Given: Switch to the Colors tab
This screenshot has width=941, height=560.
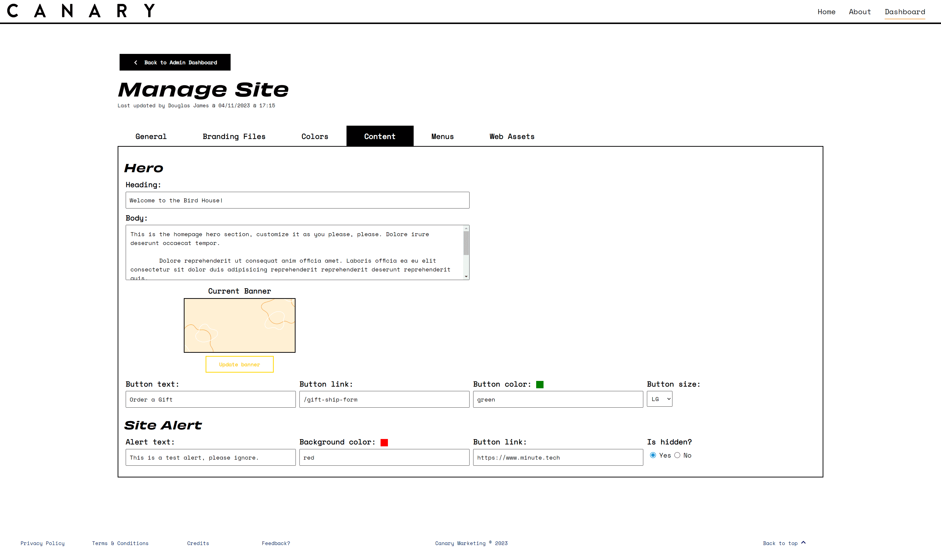Looking at the screenshot, I should (314, 137).
